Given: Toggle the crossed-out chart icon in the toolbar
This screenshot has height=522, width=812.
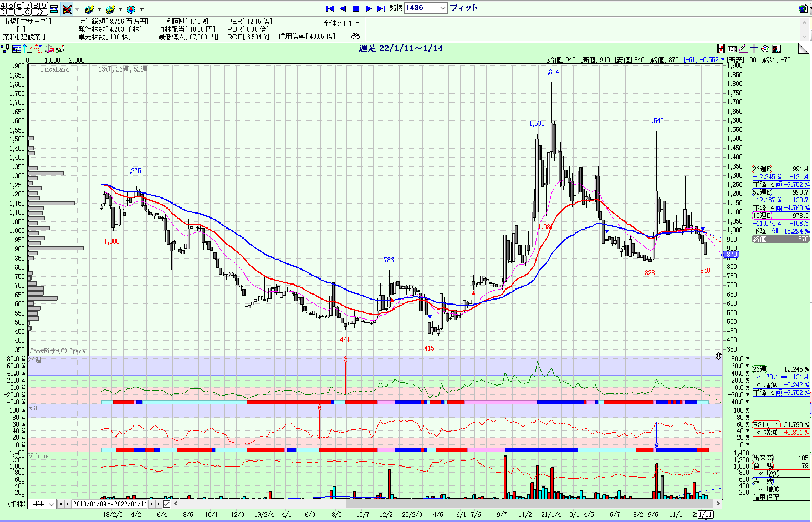Looking at the screenshot, I should point(67,9).
